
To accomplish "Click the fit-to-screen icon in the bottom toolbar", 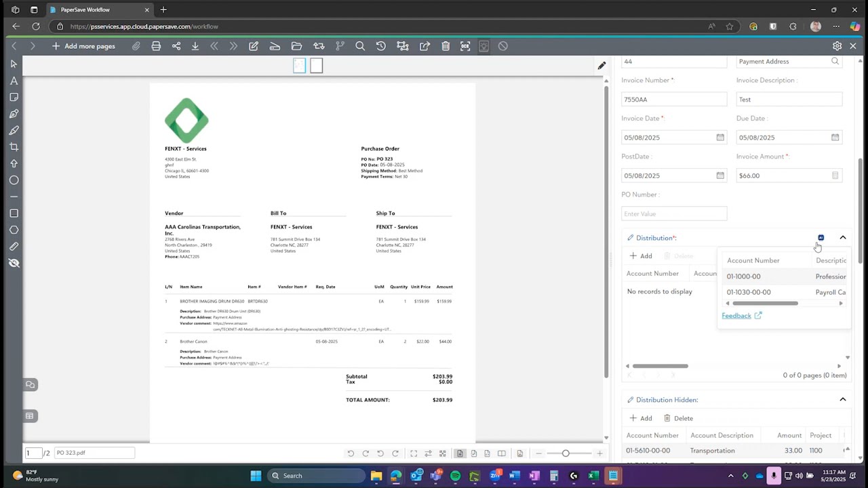I will click(x=414, y=453).
